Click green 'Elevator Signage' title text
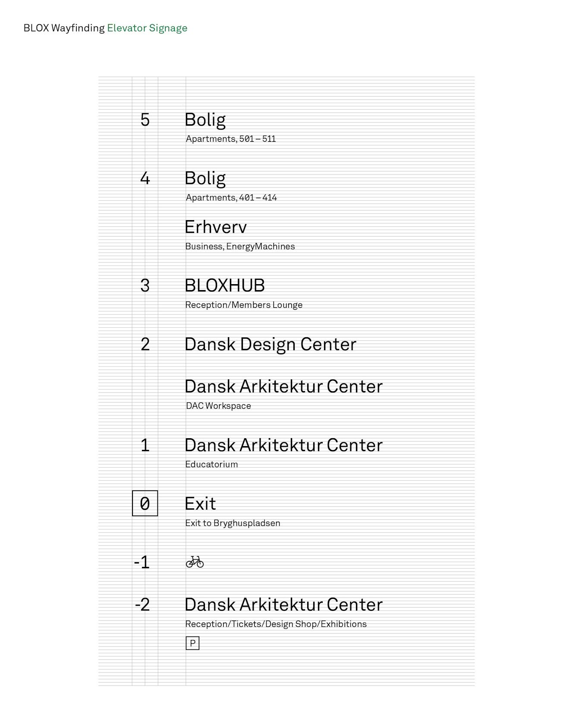 [x=147, y=28]
